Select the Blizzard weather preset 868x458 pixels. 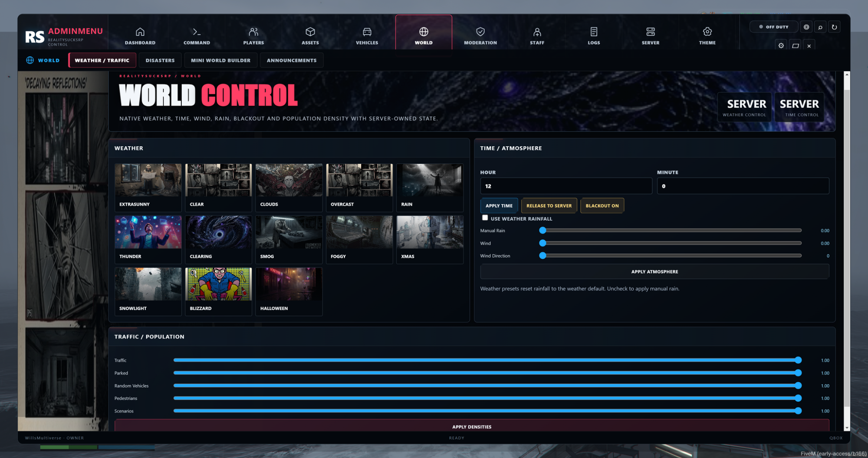pyautogui.click(x=218, y=292)
